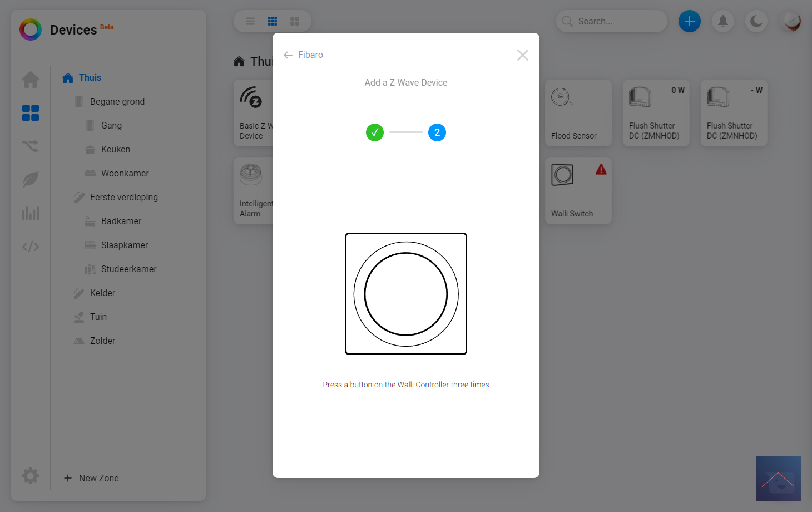Click the Homey rainbow ring logo

[31, 29]
